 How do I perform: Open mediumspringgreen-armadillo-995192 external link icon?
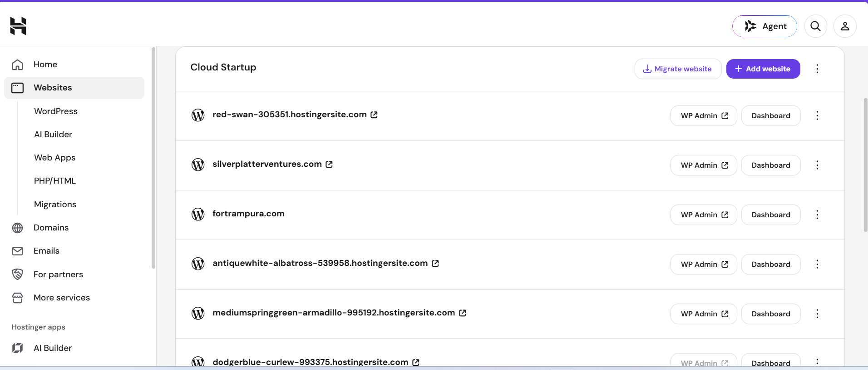463,313
